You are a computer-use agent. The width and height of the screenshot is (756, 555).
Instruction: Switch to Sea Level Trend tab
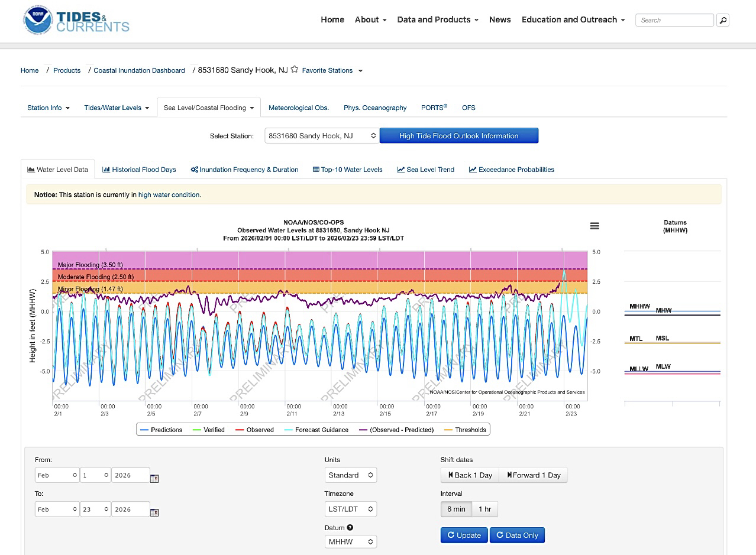click(x=425, y=170)
